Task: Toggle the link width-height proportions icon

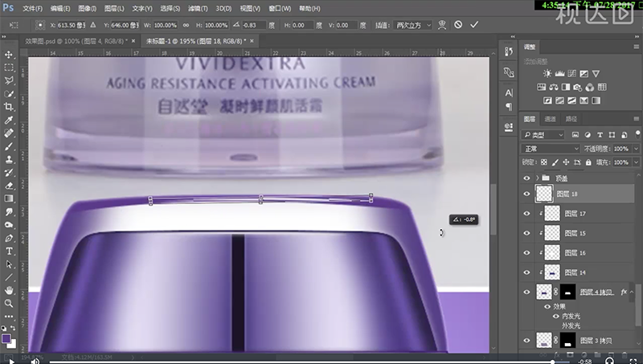Action: [x=186, y=25]
